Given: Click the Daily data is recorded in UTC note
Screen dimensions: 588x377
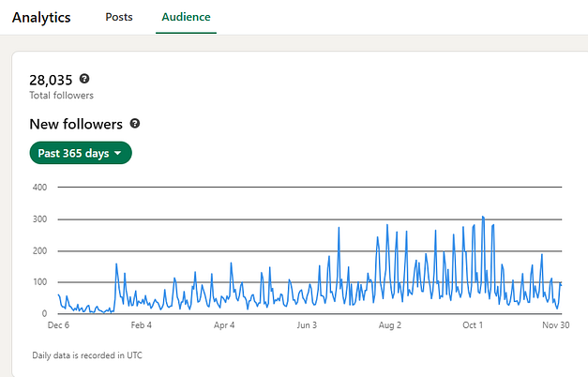Looking at the screenshot, I should (x=87, y=355).
